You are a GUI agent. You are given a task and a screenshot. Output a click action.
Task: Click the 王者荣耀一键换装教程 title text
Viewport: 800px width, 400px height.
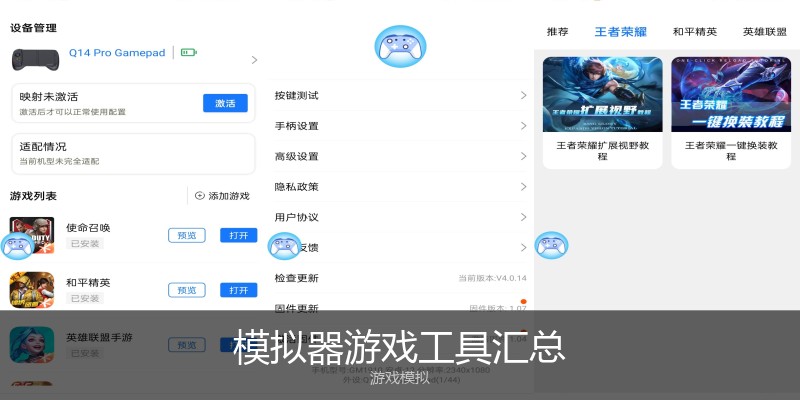point(731,151)
